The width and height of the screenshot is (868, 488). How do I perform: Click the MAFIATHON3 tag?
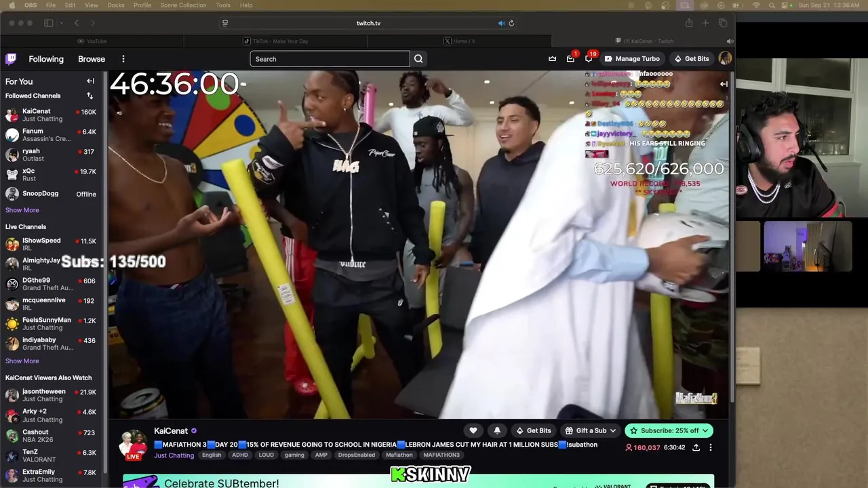[441, 455]
